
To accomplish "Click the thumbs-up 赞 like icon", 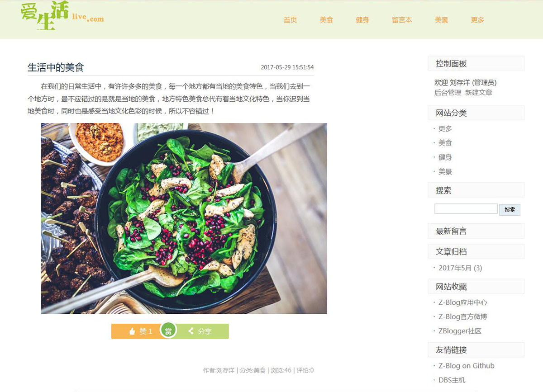I will point(132,331).
